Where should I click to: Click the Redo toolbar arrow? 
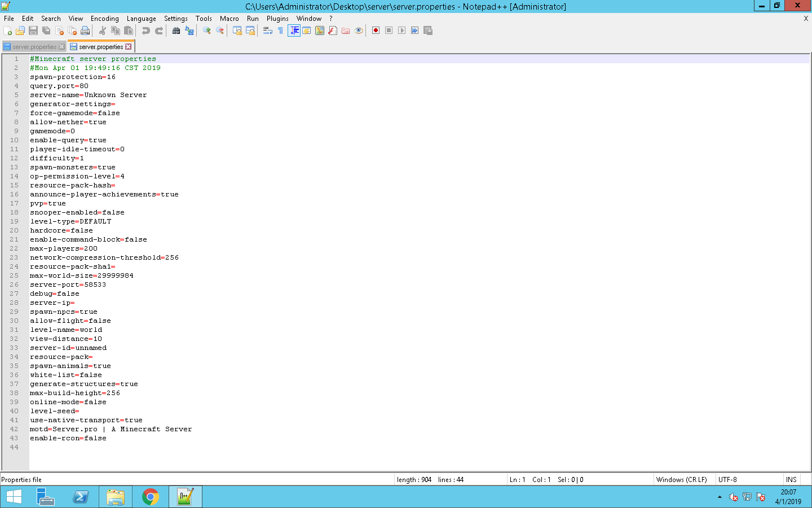tap(159, 30)
